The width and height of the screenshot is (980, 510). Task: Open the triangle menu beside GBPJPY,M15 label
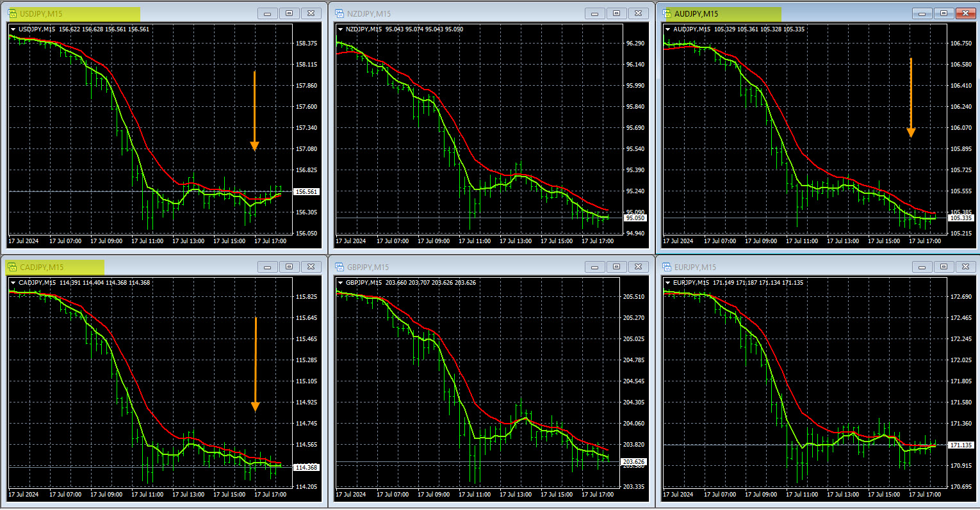pos(340,283)
